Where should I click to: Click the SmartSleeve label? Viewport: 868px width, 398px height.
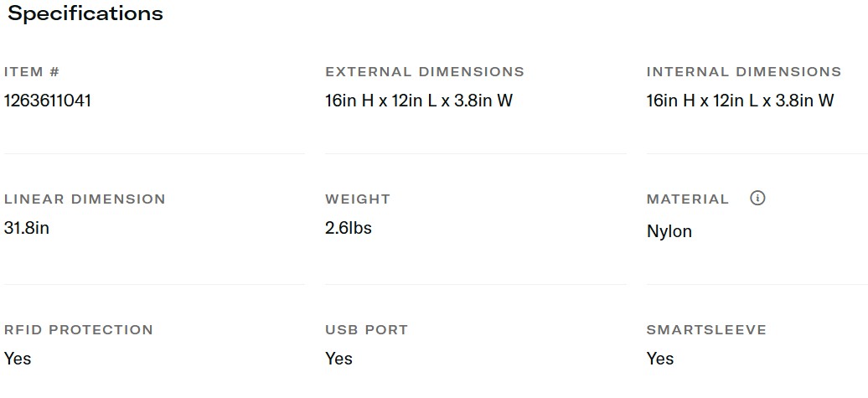(x=706, y=330)
